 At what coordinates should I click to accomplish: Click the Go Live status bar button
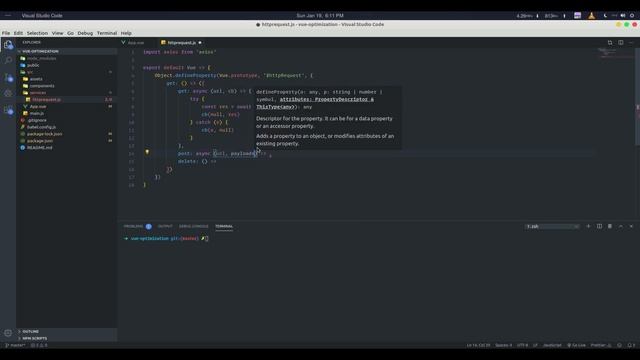click(x=576, y=345)
